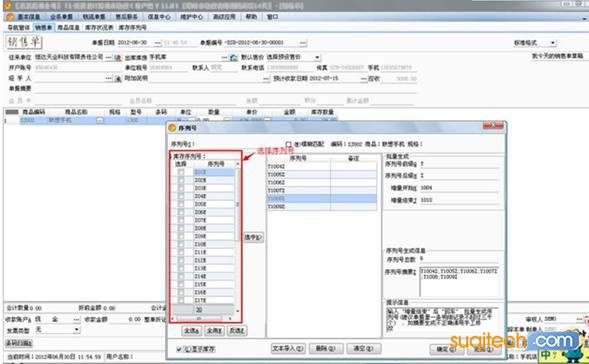Click the 删除 button in the 序列号 dialog
This screenshot has height=364, width=589.
coord(326,349)
